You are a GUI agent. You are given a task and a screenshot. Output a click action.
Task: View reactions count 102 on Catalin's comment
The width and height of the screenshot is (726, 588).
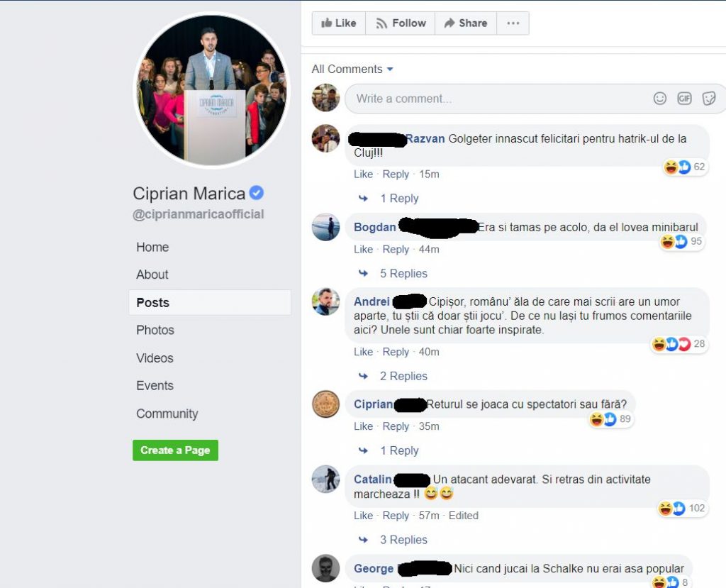click(x=681, y=509)
